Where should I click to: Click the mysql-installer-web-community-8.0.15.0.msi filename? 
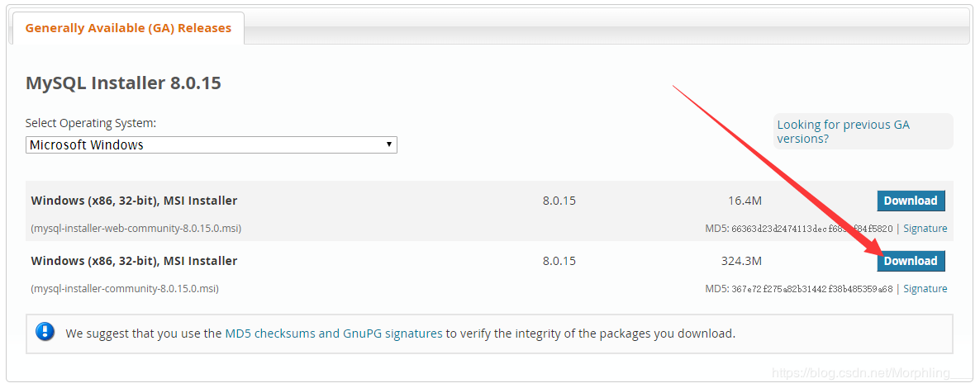point(136,229)
